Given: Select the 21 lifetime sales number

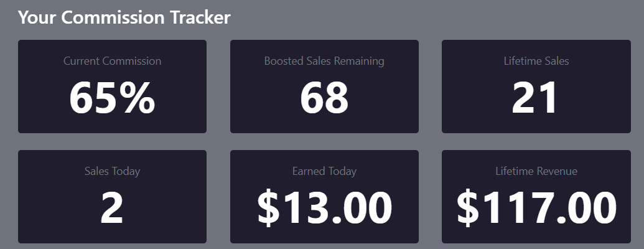Looking at the screenshot, I should tap(536, 98).
